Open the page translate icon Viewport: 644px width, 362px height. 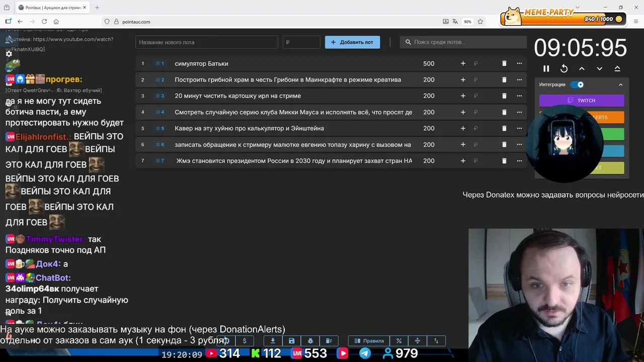tap(455, 22)
